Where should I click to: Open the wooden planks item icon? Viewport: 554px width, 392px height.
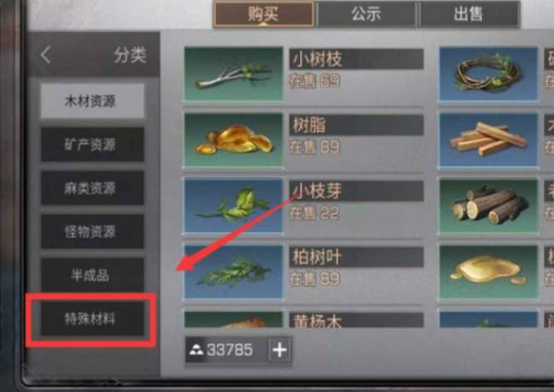tap(488, 139)
